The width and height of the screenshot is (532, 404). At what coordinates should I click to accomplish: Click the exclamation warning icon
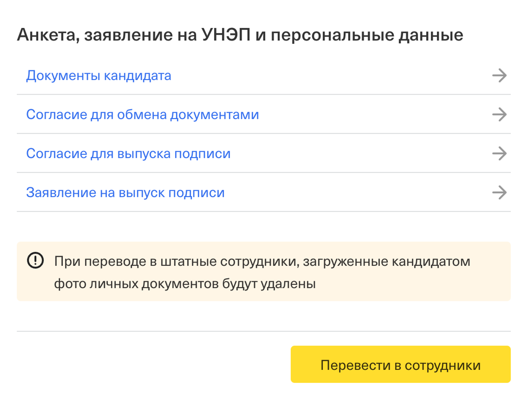pyautogui.click(x=35, y=260)
